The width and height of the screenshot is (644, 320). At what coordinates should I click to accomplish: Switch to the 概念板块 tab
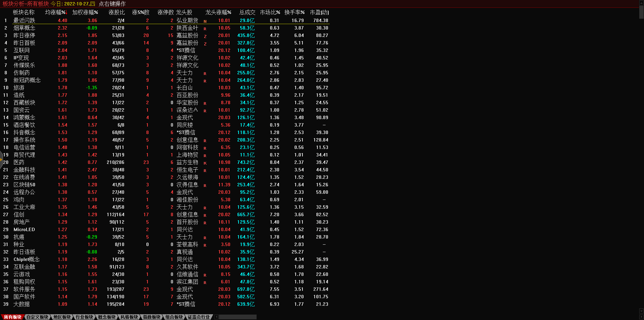coord(107,317)
